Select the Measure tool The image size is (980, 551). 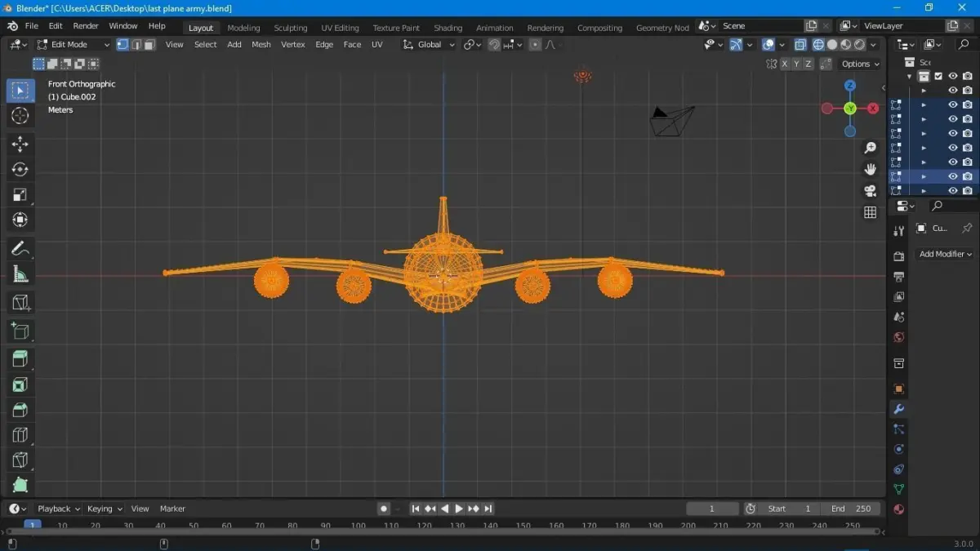(20, 274)
